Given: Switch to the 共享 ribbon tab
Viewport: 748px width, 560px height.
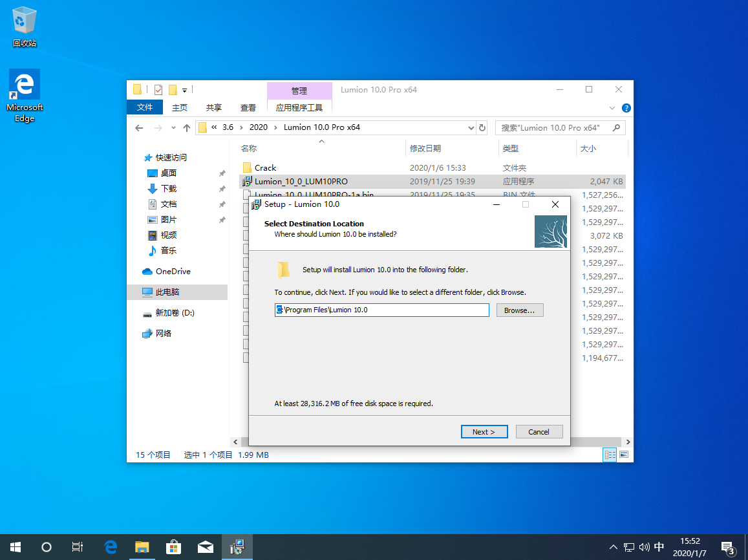Looking at the screenshot, I should 214,108.
